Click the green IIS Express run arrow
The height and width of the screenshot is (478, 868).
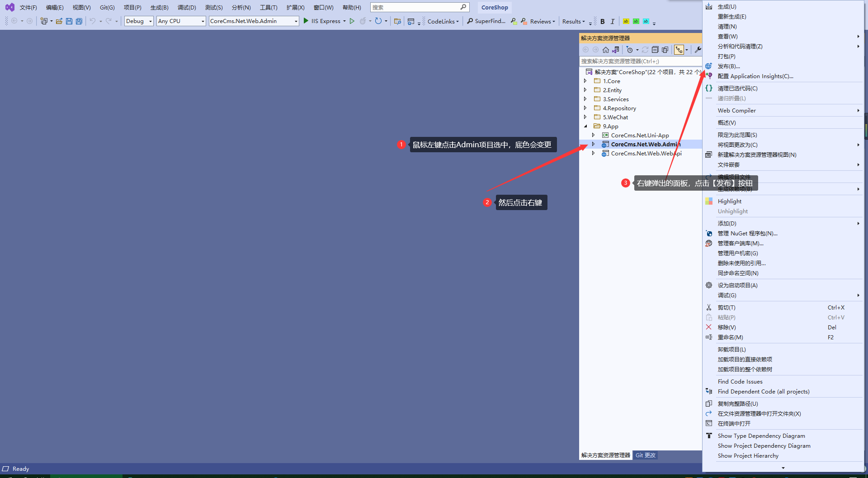pos(306,21)
